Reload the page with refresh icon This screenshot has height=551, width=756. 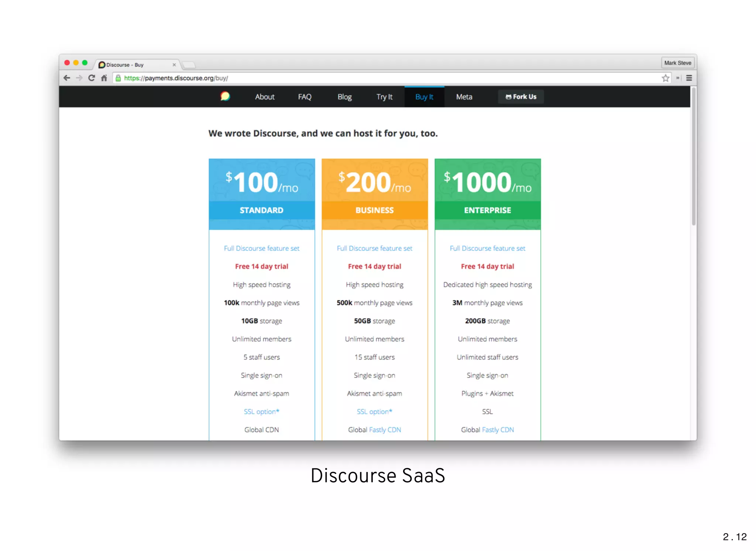92,78
